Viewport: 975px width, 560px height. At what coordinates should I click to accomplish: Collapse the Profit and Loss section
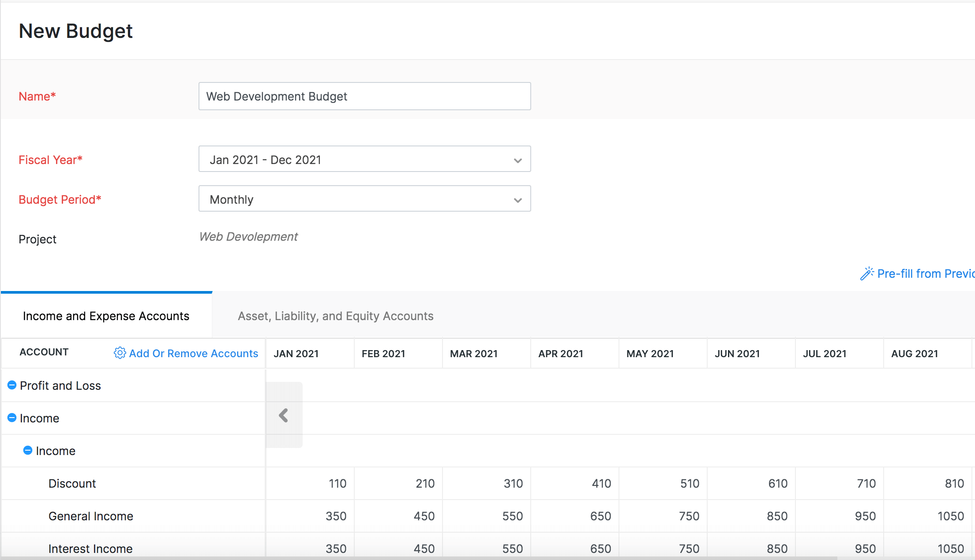click(x=11, y=385)
